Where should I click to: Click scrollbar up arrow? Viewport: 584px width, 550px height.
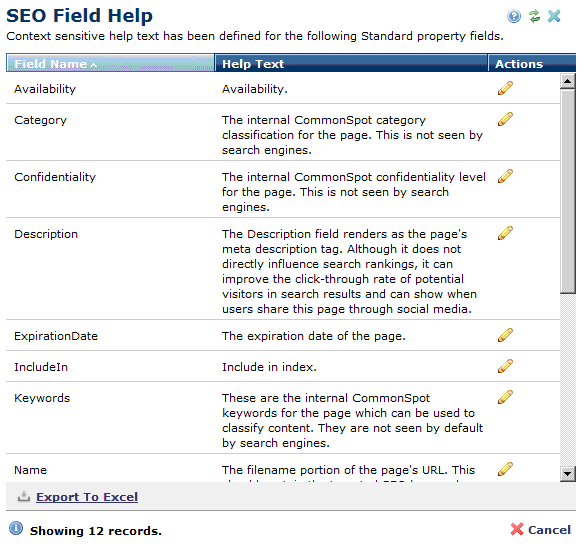[568, 81]
